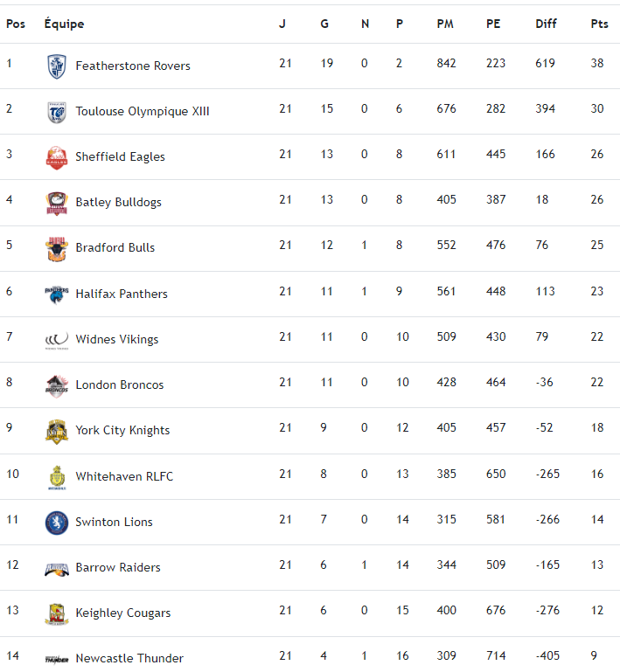
Task: Click the Halifax Panthers logo
Action: click(x=56, y=294)
